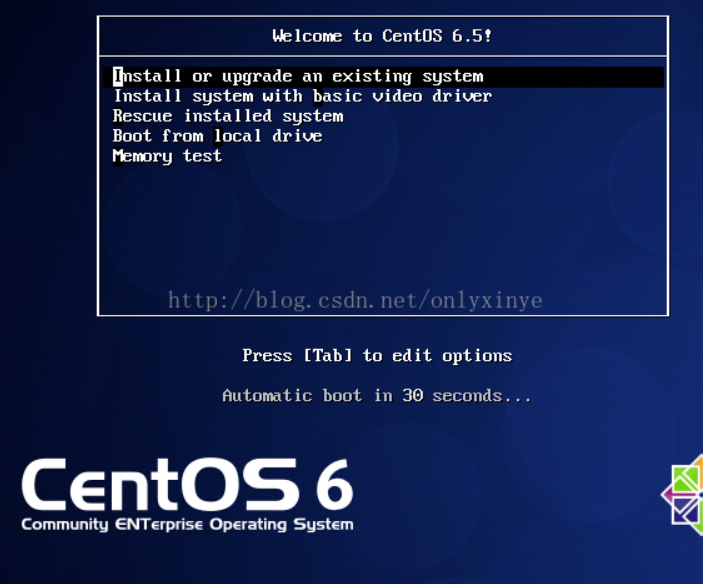Click Automatic boot in 30 seconds countdown text

click(x=377, y=396)
